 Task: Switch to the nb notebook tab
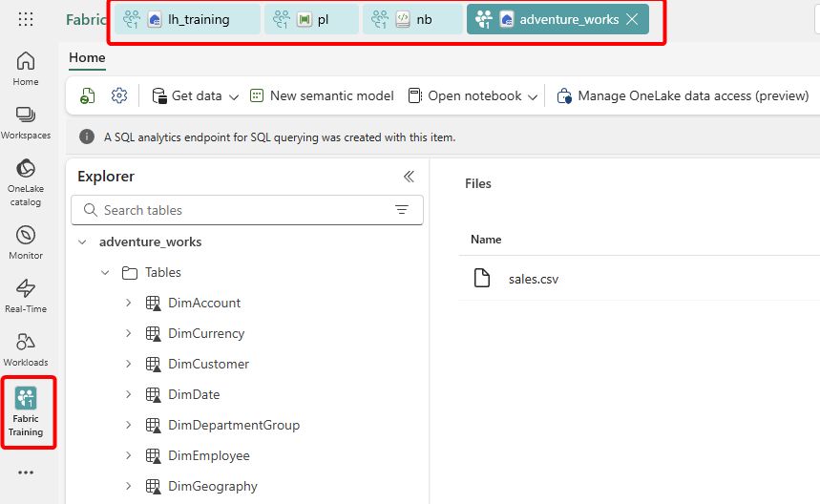pyautogui.click(x=412, y=19)
